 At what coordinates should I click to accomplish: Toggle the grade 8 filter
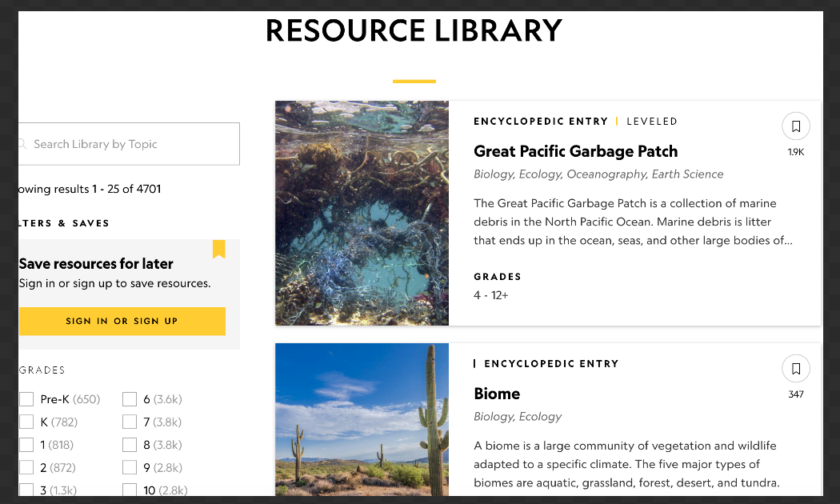coord(130,445)
